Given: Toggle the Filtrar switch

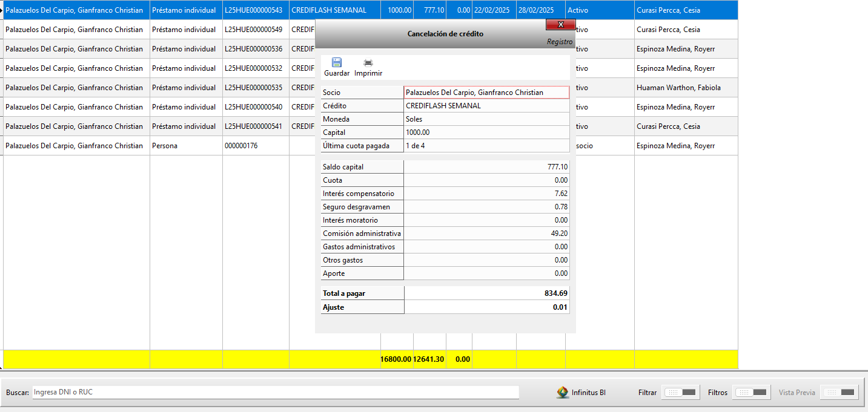Looking at the screenshot, I should coord(681,393).
